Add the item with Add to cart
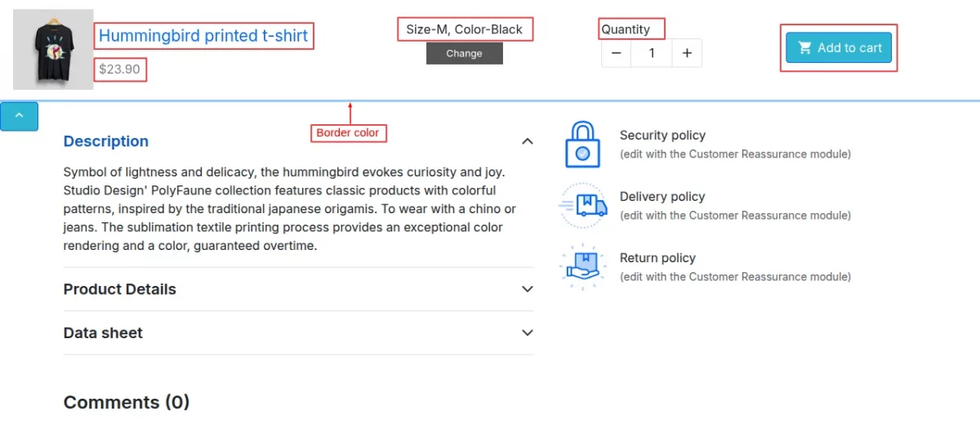The image size is (980, 424). coord(839,48)
